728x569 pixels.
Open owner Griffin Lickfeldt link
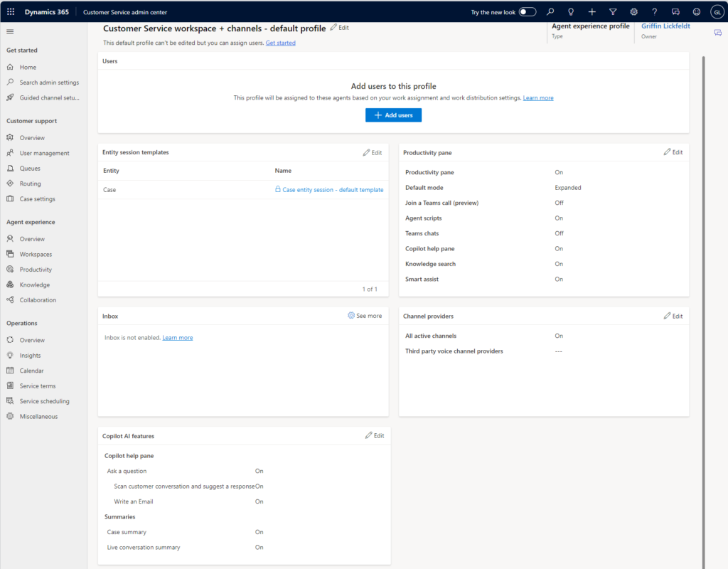coord(665,26)
